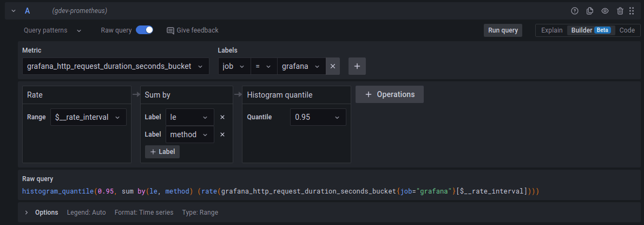Viewport: 644px width, 225px height.
Task: Click the 'Format: Time series' text
Action: point(144,212)
